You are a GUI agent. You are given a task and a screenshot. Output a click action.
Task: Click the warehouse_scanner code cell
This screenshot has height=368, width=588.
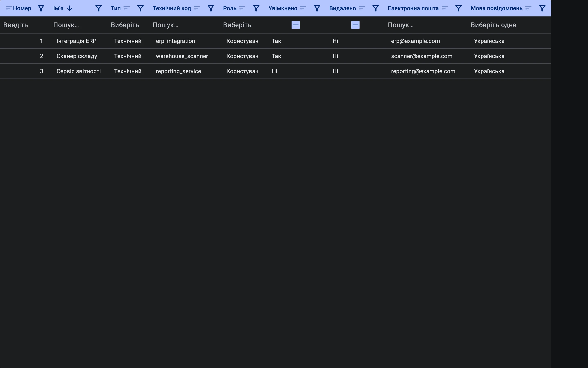click(182, 56)
